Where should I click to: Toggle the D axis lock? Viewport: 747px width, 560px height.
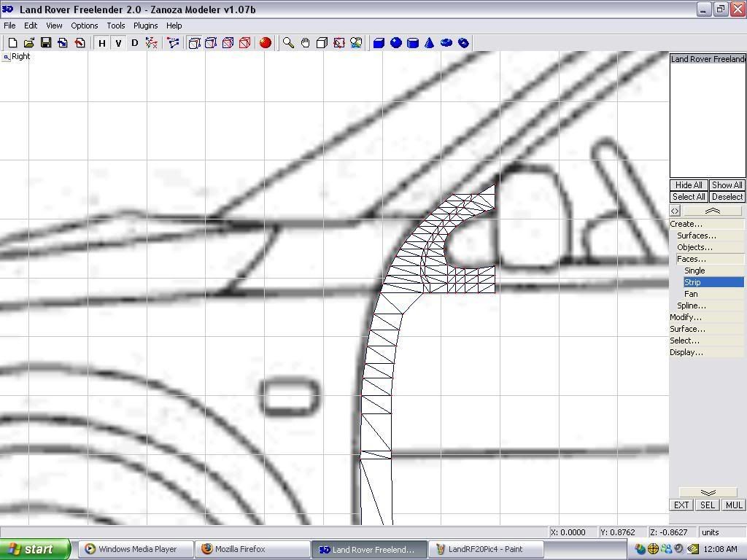point(134,43)
